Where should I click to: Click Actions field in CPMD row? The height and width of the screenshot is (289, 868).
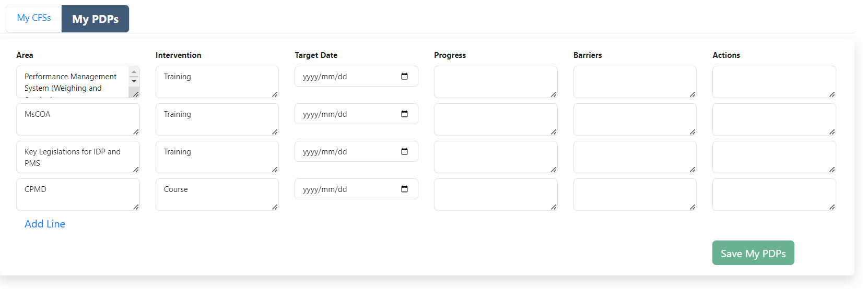773,195
